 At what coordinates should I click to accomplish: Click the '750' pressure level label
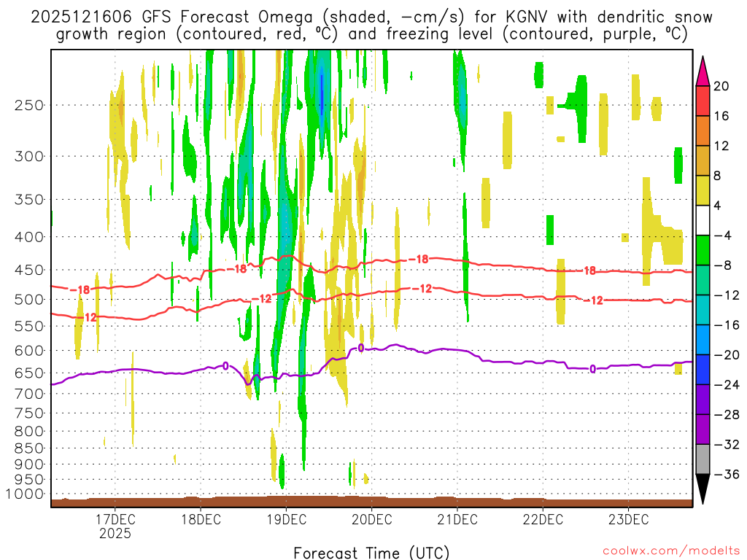tap(29, 413)
